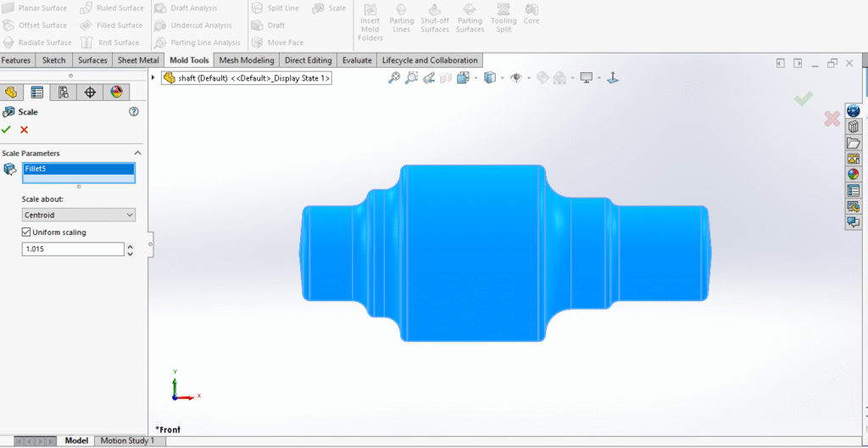
Task: Open the ConfigurationManager tab icon
Action: pos(64,92)
